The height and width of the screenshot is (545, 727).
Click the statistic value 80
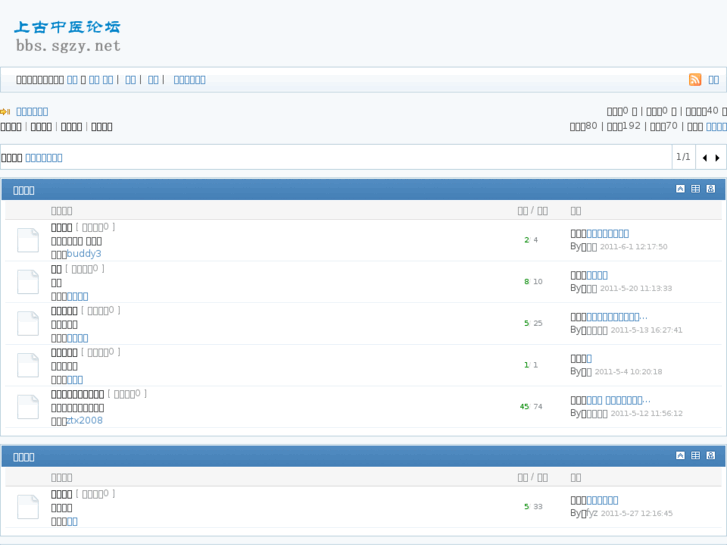[x=591, y=126]
